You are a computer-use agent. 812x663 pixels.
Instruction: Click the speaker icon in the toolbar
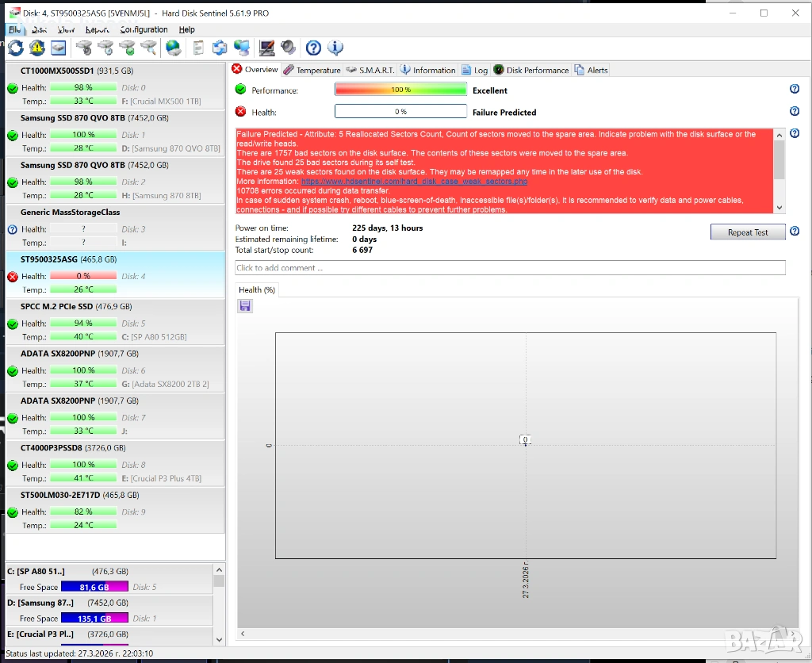tap(288, 48)
